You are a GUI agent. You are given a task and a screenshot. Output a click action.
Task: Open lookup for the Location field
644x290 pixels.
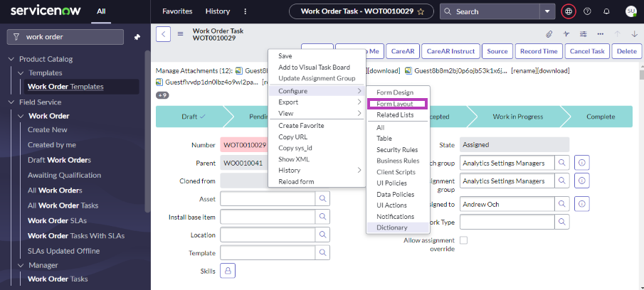pyautogui.click(x=323, y=235)
